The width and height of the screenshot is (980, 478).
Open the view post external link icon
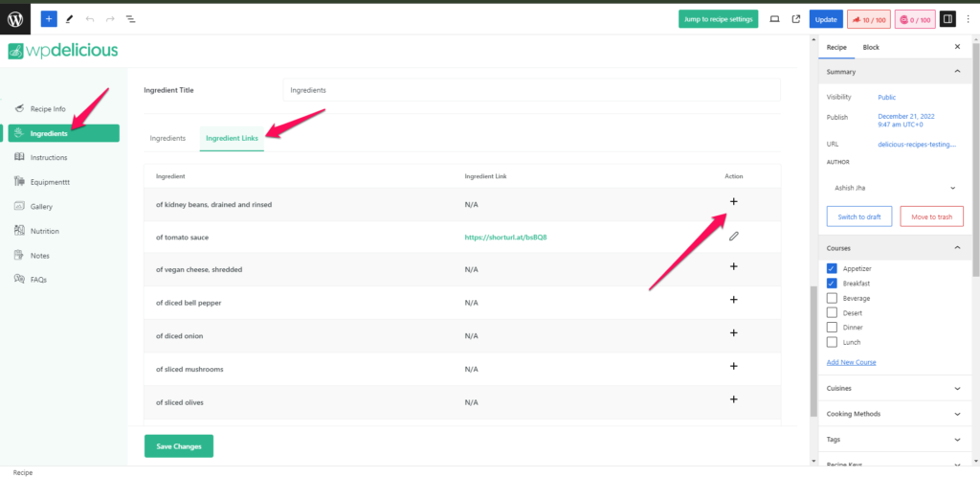pyautogui.click(x=796, y=19)
